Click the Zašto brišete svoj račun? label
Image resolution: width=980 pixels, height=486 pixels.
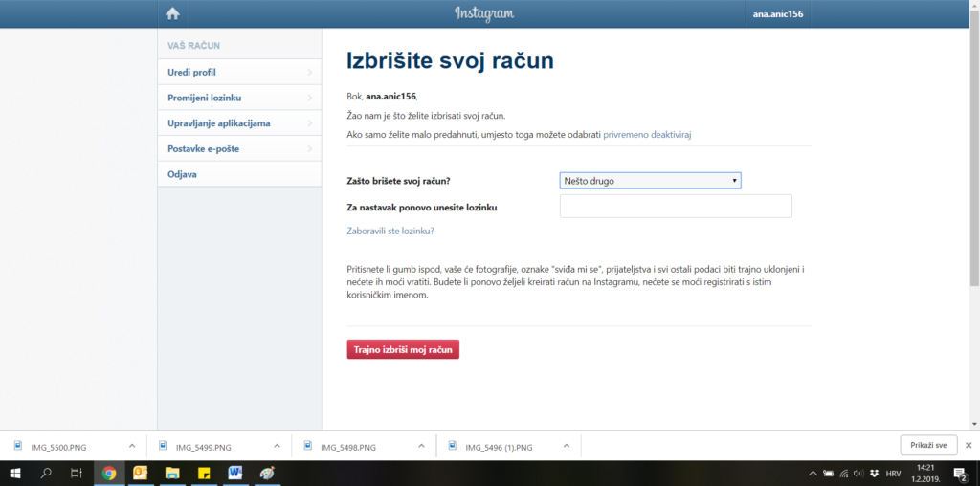tap(398, 181)
